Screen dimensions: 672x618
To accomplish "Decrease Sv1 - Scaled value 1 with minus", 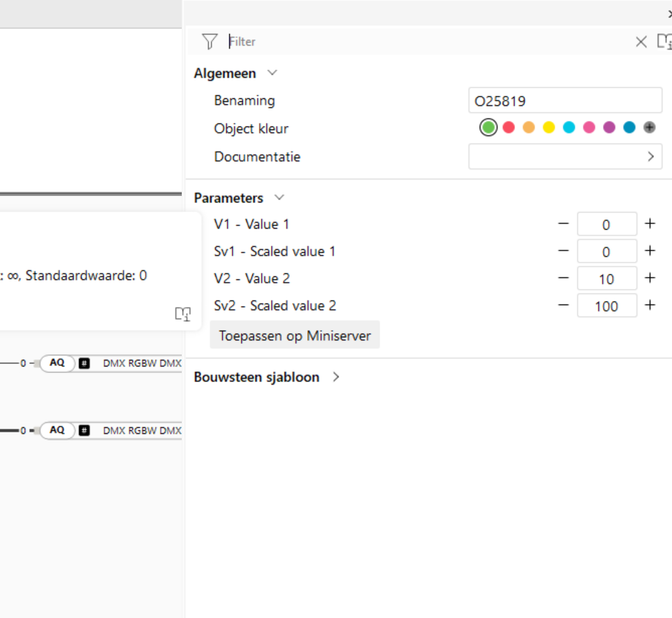I will tap(564, 251).
